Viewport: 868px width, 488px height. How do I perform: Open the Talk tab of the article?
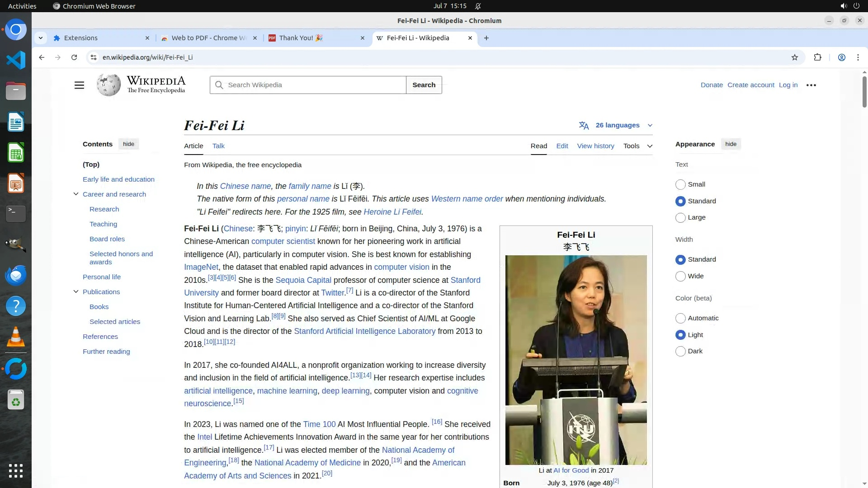[218, 146]
